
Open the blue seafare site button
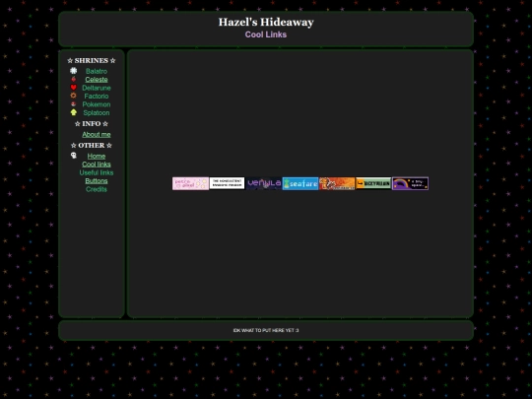pos(300,183)
